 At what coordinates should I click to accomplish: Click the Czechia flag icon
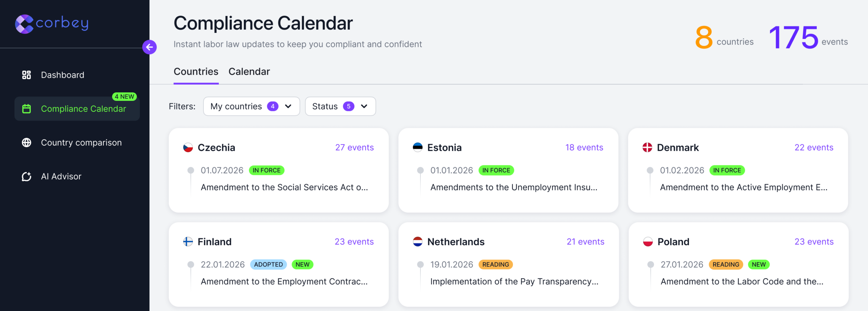(188, 148)
